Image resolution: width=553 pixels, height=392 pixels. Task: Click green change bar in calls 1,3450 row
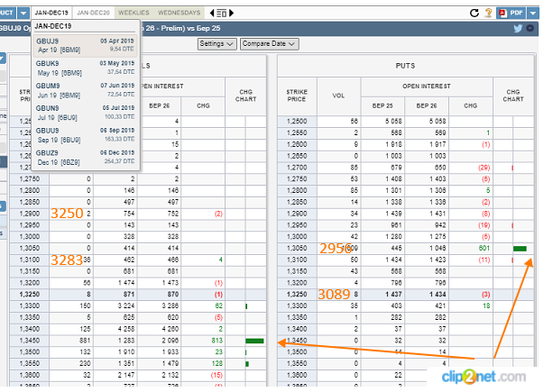pos(254,341)
